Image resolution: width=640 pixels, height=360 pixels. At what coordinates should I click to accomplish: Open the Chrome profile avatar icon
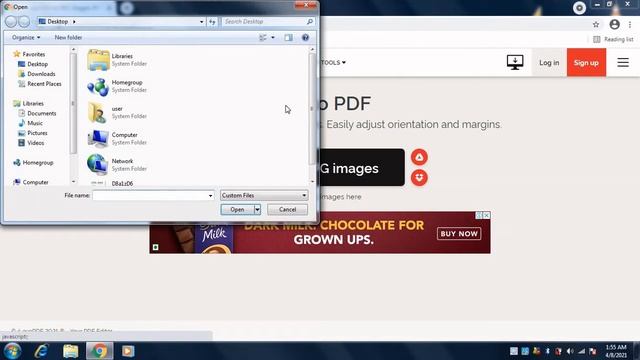click(x=614, y=24)
